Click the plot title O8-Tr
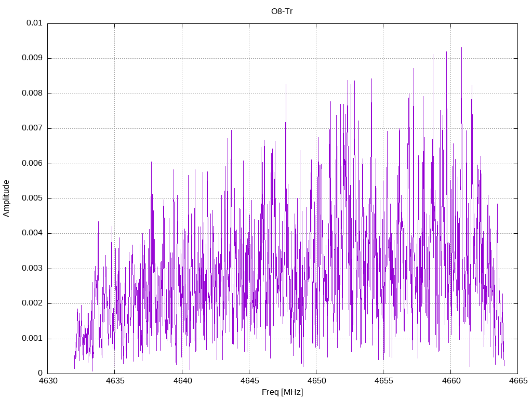 click(x=282, y=11)
